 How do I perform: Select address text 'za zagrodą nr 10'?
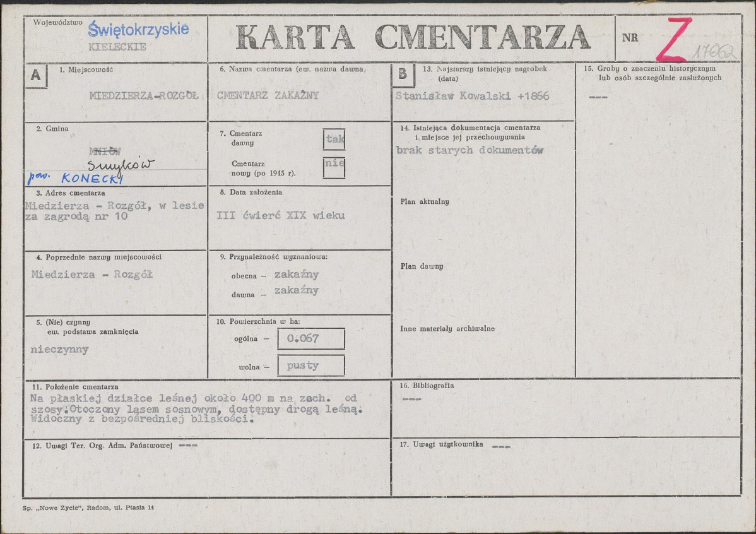point(76,217)
